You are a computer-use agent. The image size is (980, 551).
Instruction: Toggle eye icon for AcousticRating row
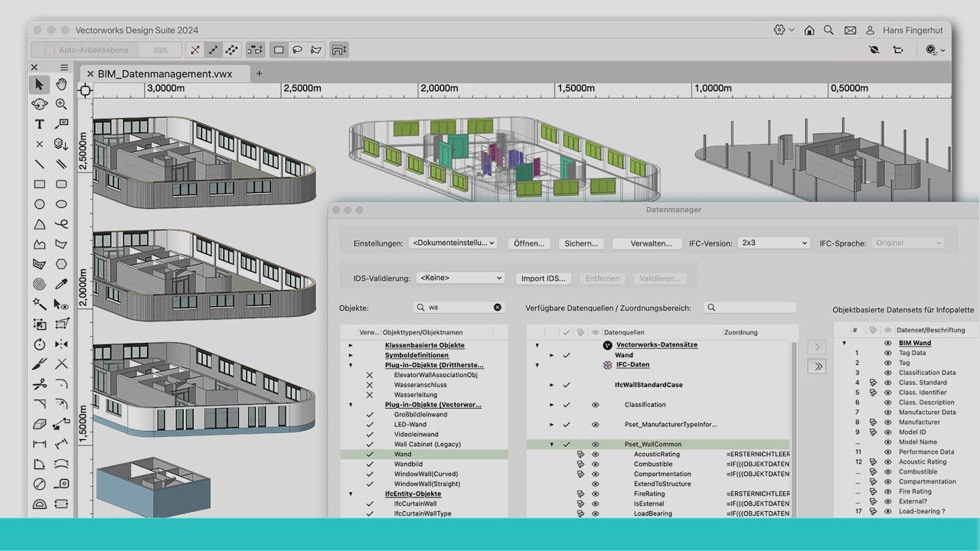pyautogui.click(x=595, y=454)
